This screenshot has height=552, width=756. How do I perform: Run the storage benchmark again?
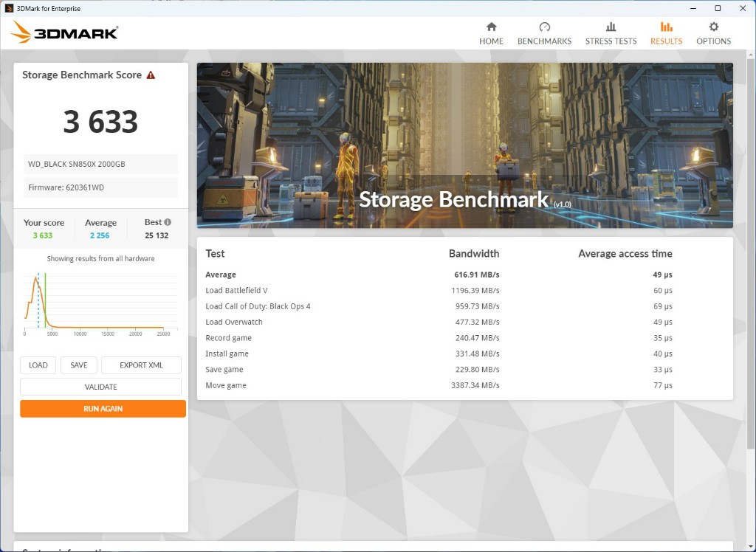click(x=102, y=408)
